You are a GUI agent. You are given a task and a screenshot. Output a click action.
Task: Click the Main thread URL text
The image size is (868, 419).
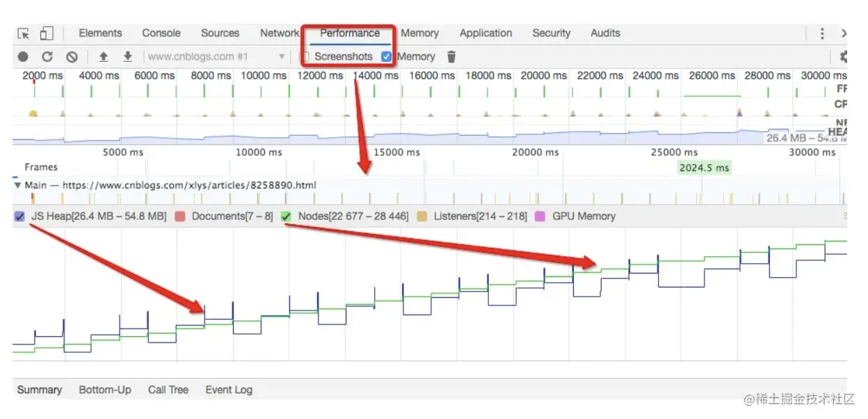click(189, 186)
